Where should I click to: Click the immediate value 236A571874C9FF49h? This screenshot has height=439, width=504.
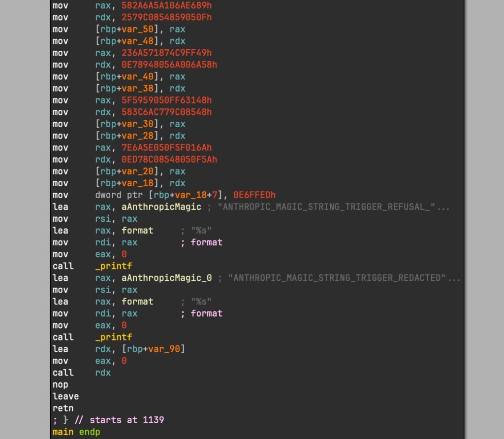[x=167, y=53]
